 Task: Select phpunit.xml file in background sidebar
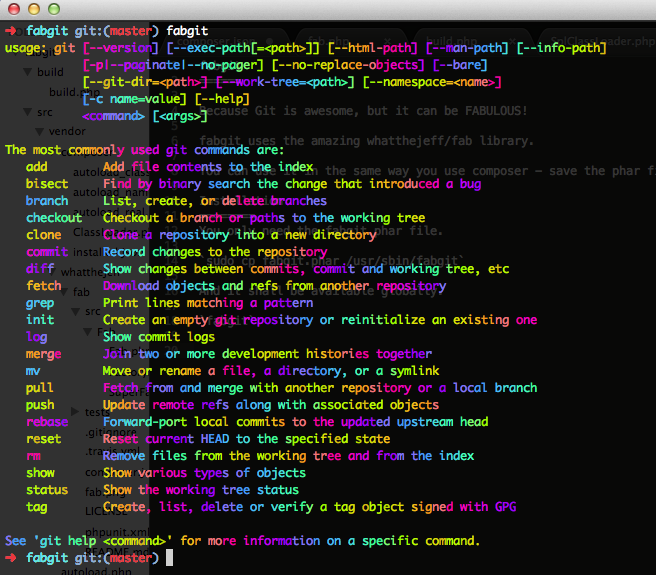tap(117, 532)
